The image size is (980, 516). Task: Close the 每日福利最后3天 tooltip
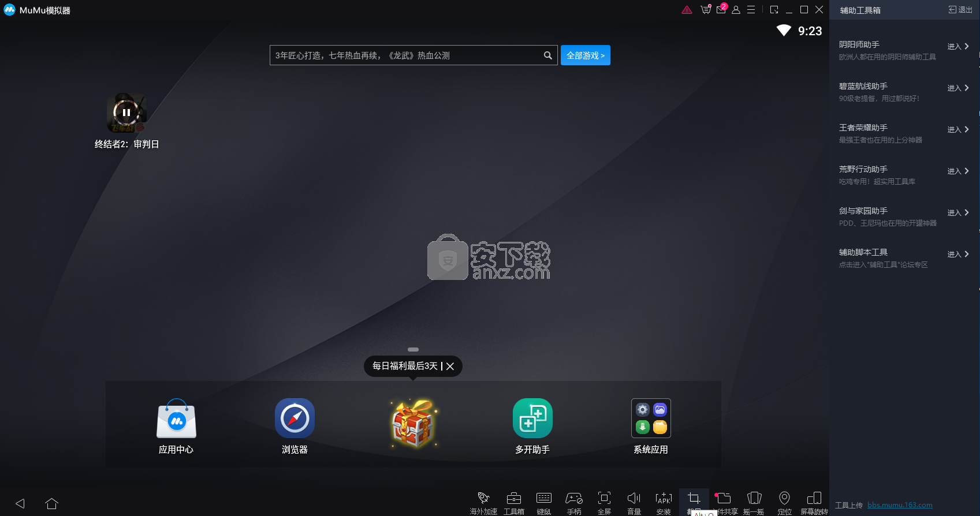[450, 367]
